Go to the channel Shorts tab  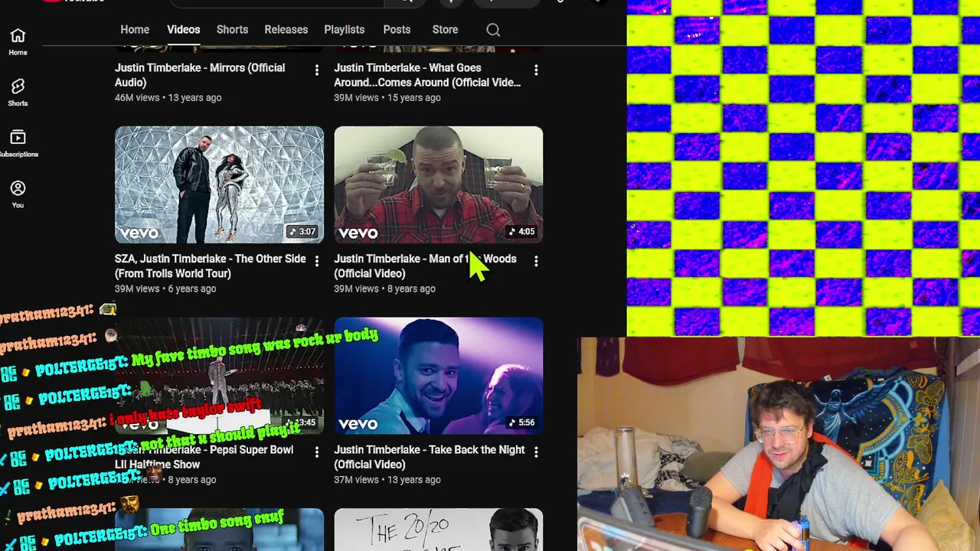[x=232, y=30]
